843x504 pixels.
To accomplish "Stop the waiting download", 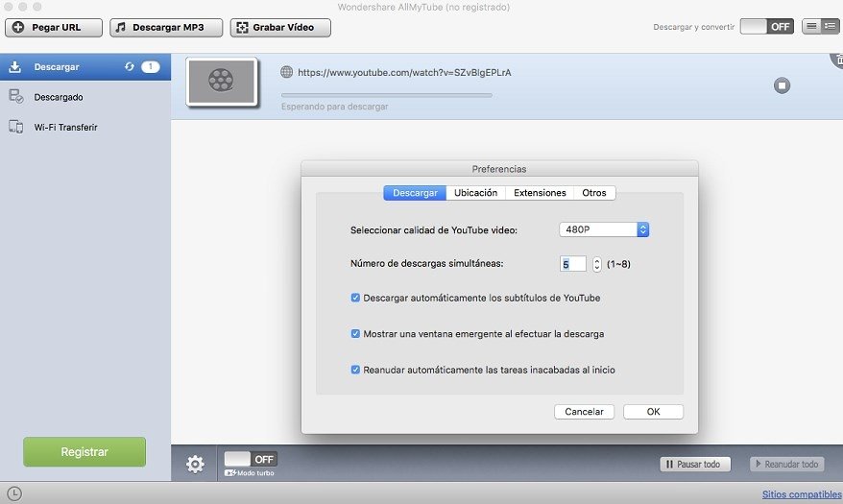I will click(x=782, y=85).
